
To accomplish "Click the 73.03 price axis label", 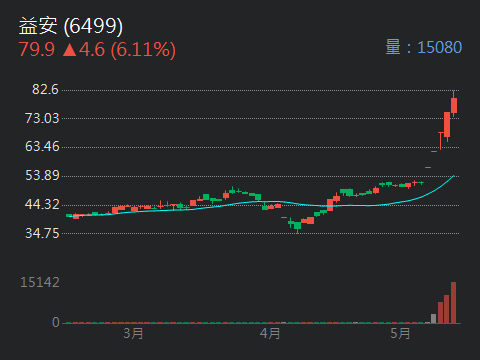I will tap(42, 118).
